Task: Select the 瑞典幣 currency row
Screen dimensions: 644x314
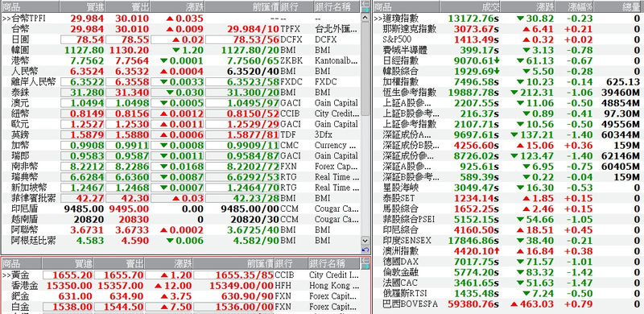Action: 180,177
